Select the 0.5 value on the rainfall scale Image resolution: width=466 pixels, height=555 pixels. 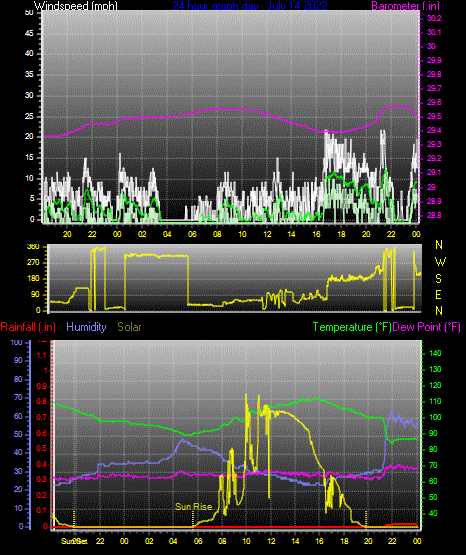pos(42,448)
